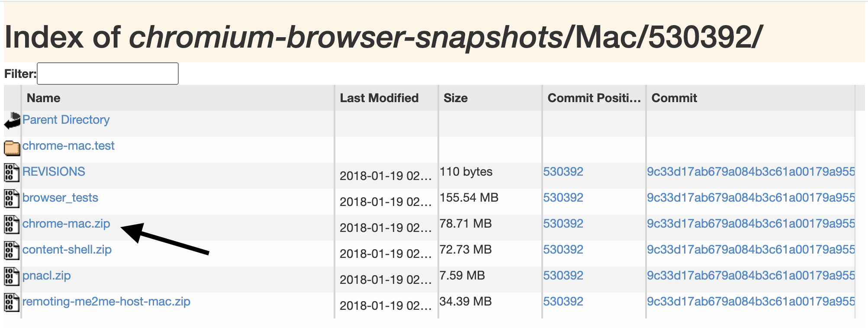Viewport: 868px width, 328px height.
Task: Open the commit hash link in content-shell.zip row
Action: point(751,250)
